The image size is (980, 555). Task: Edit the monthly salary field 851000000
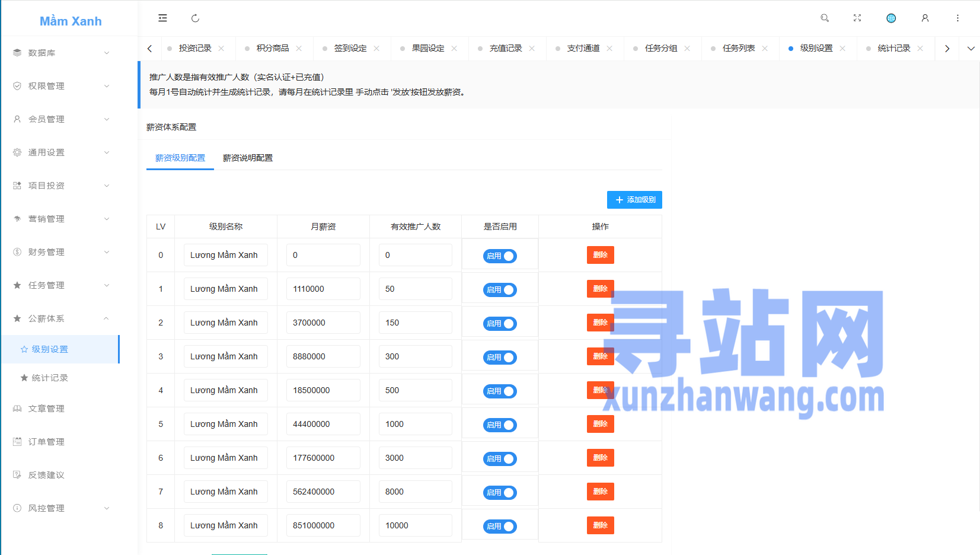323,525
